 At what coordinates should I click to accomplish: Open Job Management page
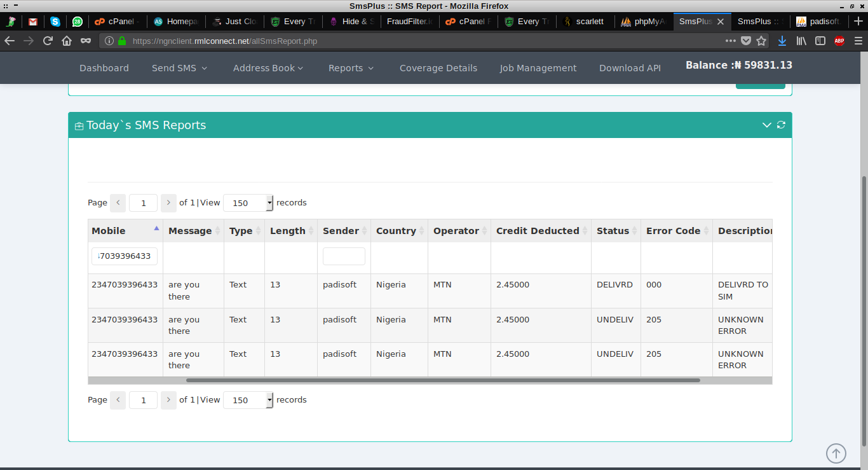[x=538, y=68]
